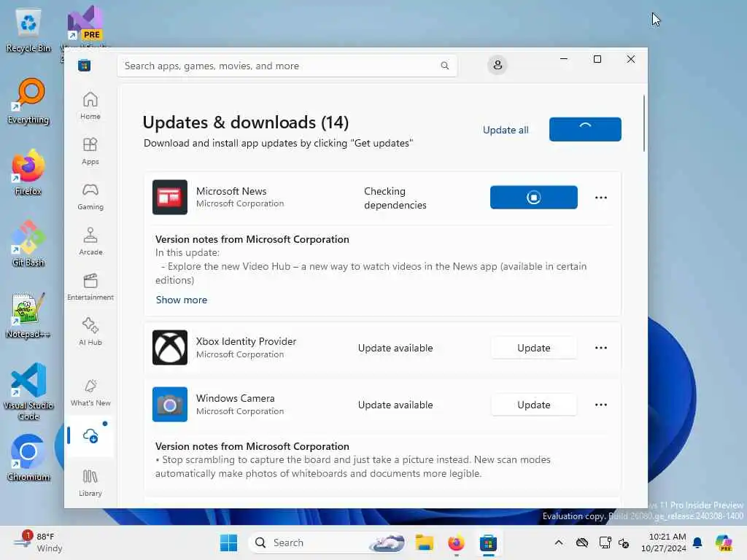The height and width of the screenshot is (560, 747).
Task: Open the notification bell in system tray
Action: pyautogui.click(x=697, y=542)
